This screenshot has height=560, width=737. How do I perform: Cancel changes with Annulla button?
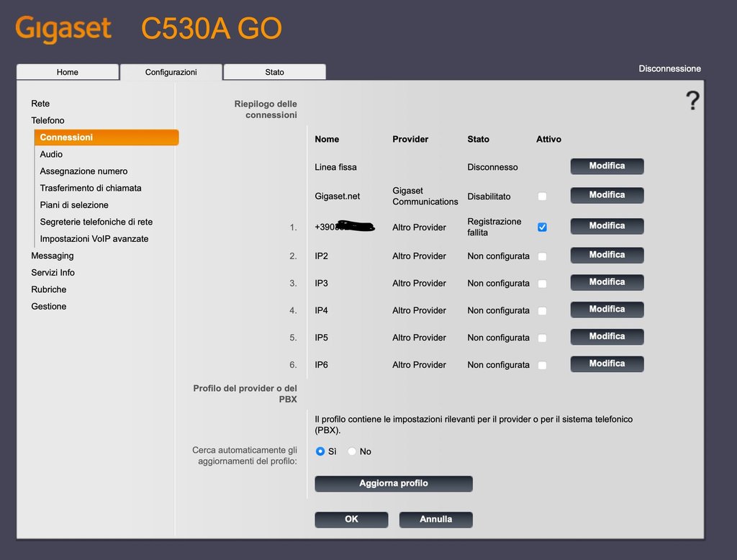point(436,520)
